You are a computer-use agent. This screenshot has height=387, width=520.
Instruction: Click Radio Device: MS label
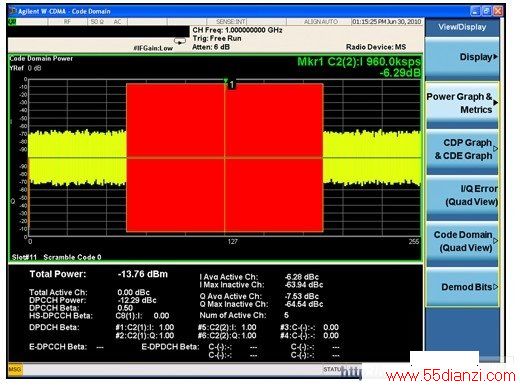coord(376,47)
